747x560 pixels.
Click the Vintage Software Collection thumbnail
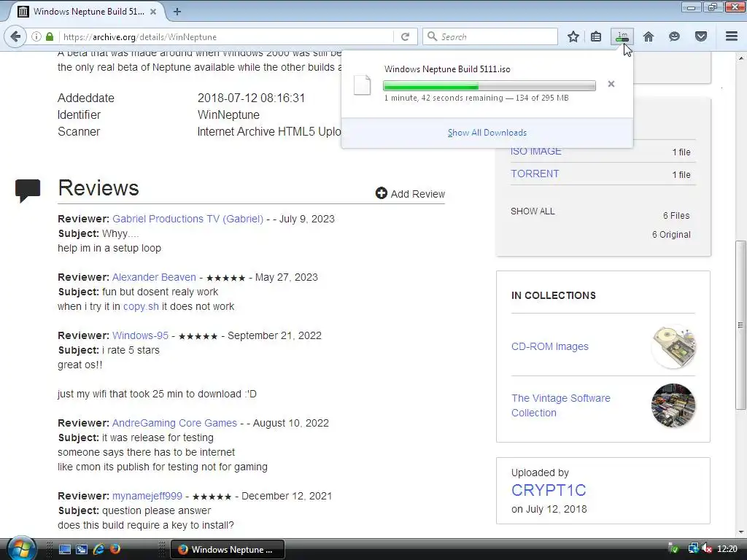[x=673, y=405]
